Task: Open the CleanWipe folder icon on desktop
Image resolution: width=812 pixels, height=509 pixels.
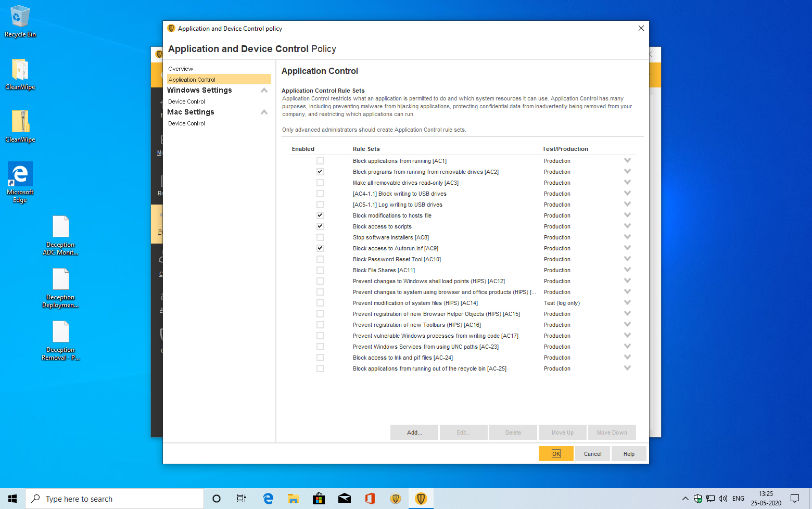Action: [20, 74]
